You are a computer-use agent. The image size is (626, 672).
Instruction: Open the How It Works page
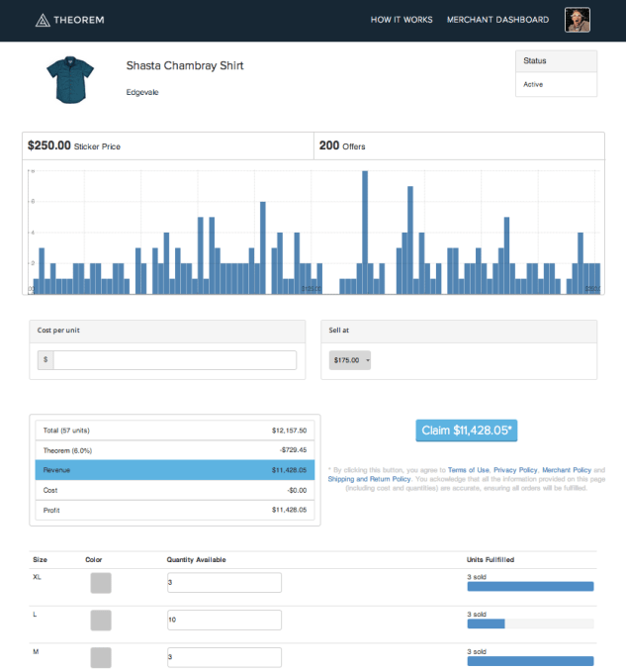pos(401,20)
